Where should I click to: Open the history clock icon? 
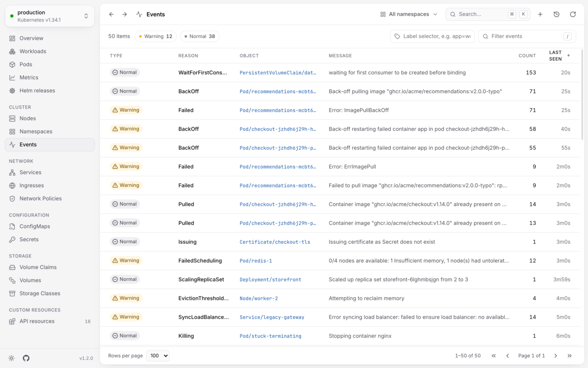coord(557,14)
